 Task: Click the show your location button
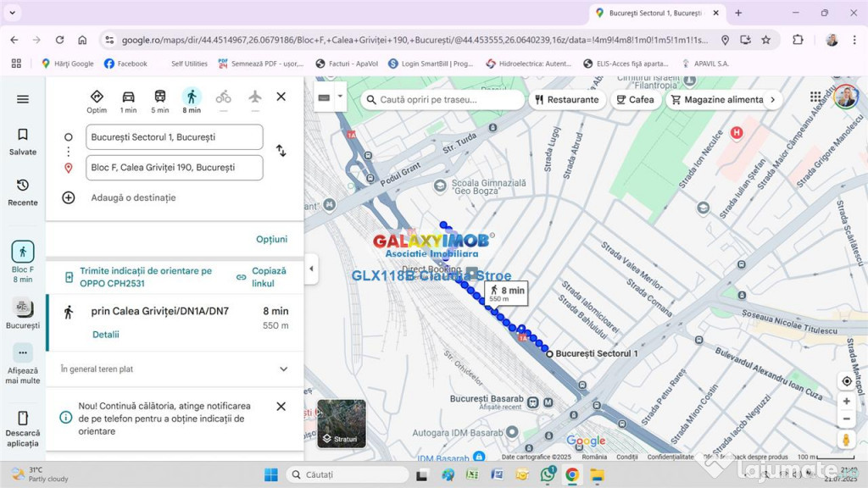(847, 381)
